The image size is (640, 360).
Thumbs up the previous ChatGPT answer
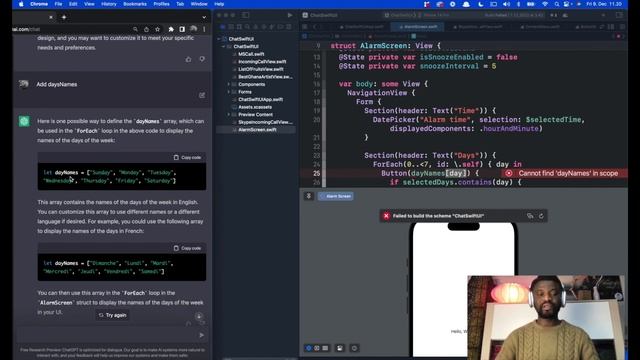188,59
